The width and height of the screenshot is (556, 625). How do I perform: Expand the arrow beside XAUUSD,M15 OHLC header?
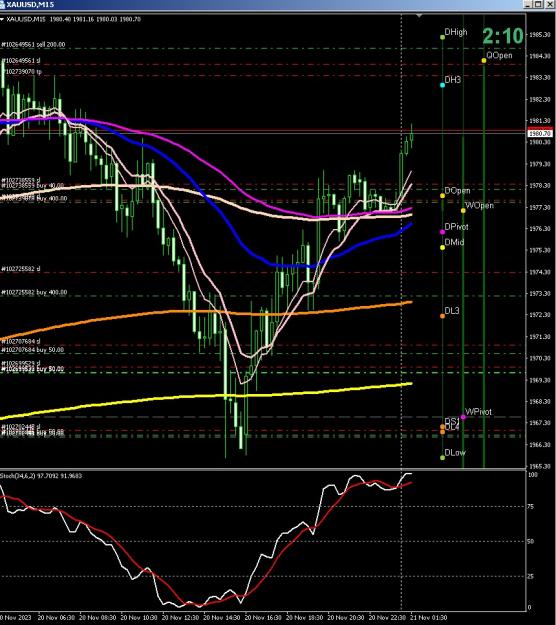point(2,19)
